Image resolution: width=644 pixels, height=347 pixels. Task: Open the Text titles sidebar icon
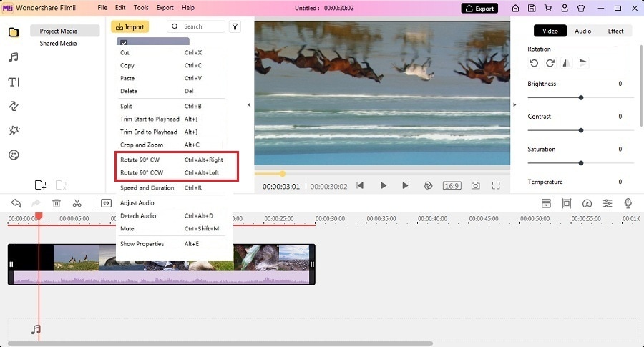(14, 82)
